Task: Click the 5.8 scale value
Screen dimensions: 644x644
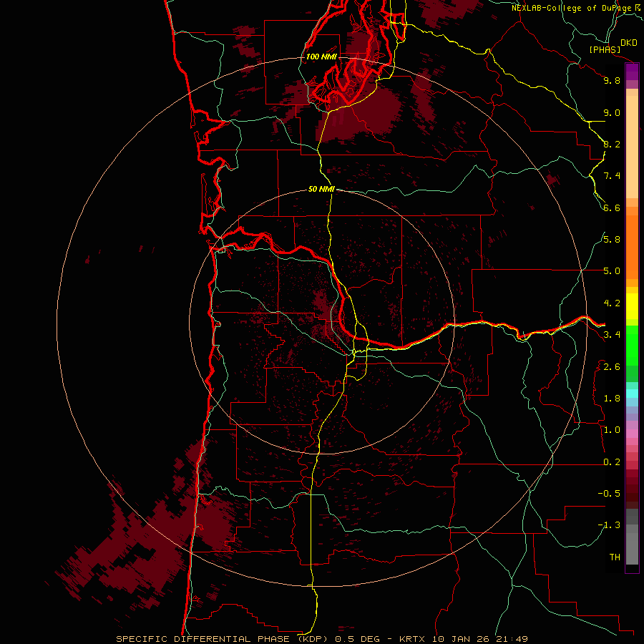Action: coord(612,240)
